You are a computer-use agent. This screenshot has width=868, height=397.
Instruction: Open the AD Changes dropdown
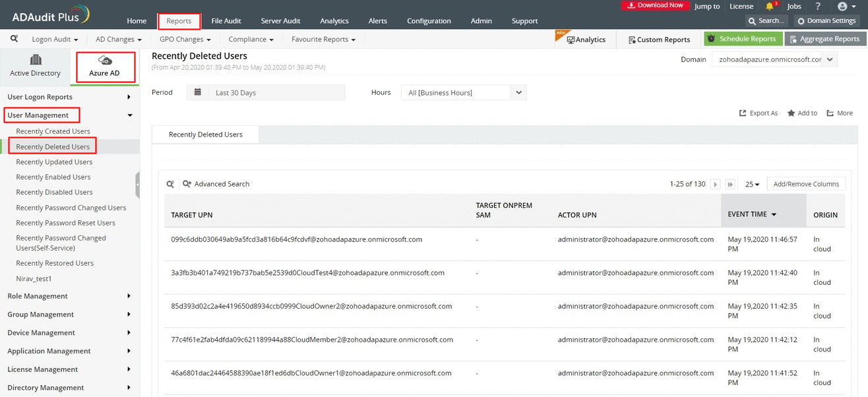click(119, 40)
